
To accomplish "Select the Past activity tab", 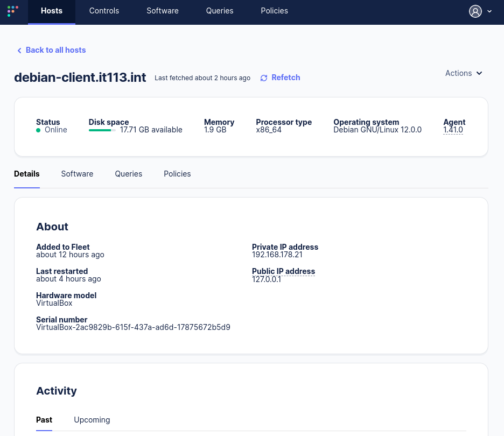I will 44,420.
